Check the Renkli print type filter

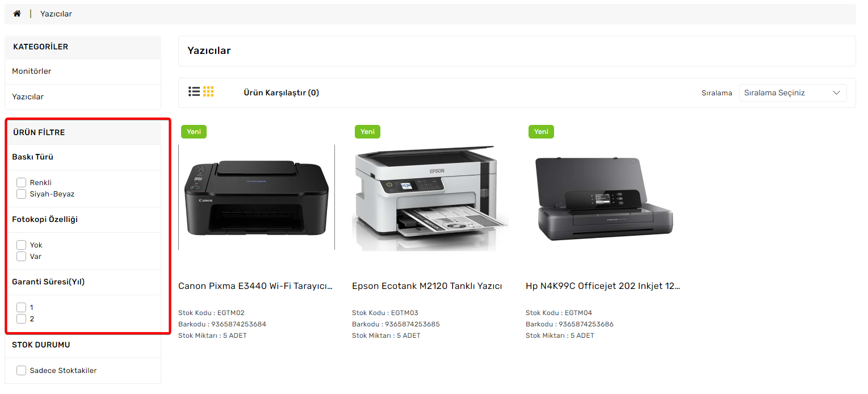(x=22, y=182)
